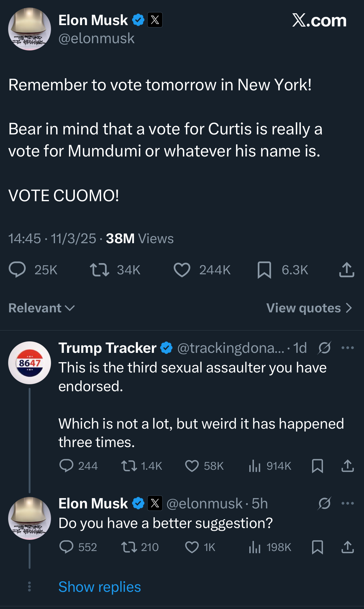Click X affiliate badge next to Elon Musk
Screen dimensions: 364x609
(155, 20)
